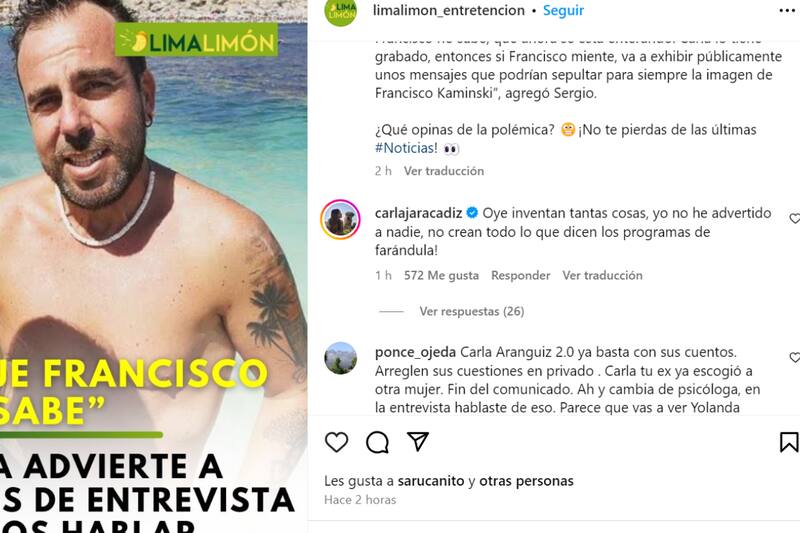Like carlajaracadiz's comment with heart
The width and height of the screenshot is (800, 533).
[x=794, y=218]
